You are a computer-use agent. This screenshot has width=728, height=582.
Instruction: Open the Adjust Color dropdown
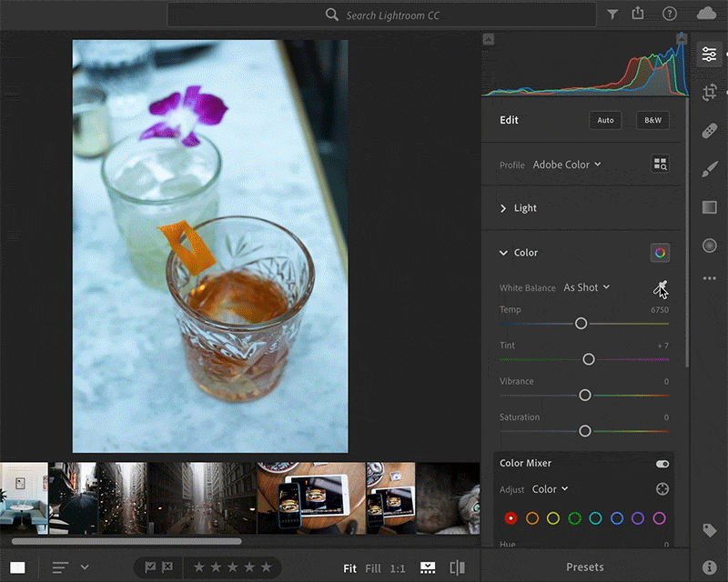[x=551, y=489]
